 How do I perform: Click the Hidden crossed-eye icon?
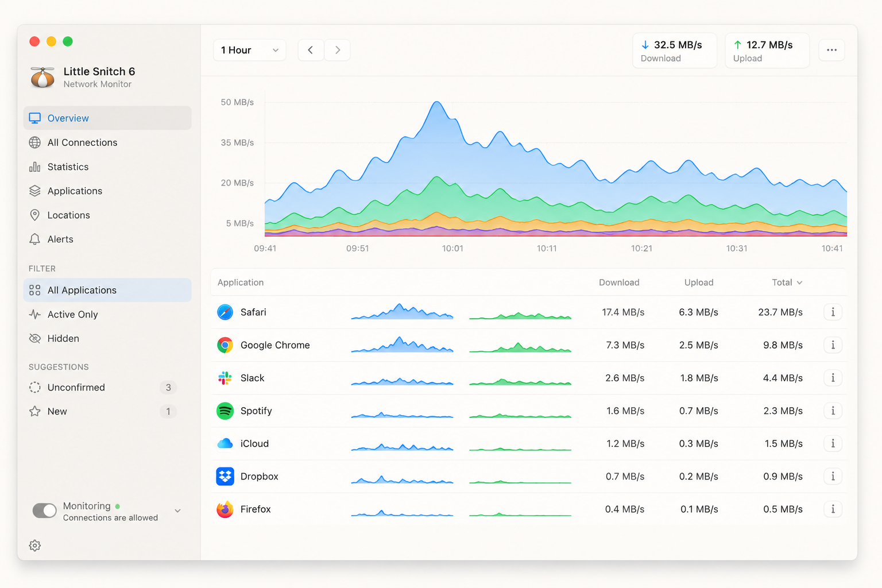[35, 338]
